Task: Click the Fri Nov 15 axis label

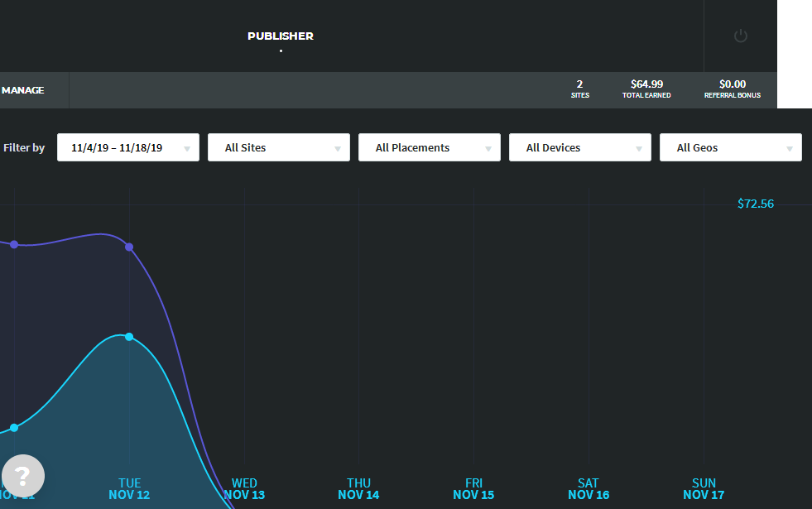Action: coord(473,489)
